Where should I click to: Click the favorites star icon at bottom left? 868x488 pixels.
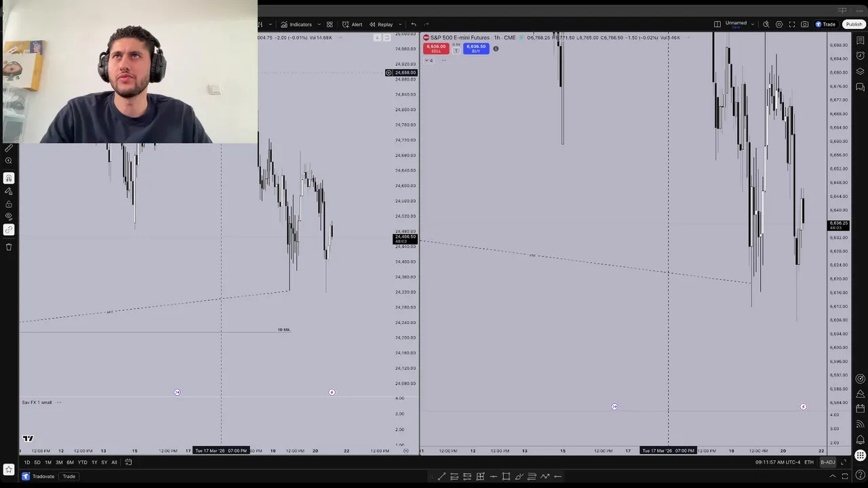coord(9,469)
